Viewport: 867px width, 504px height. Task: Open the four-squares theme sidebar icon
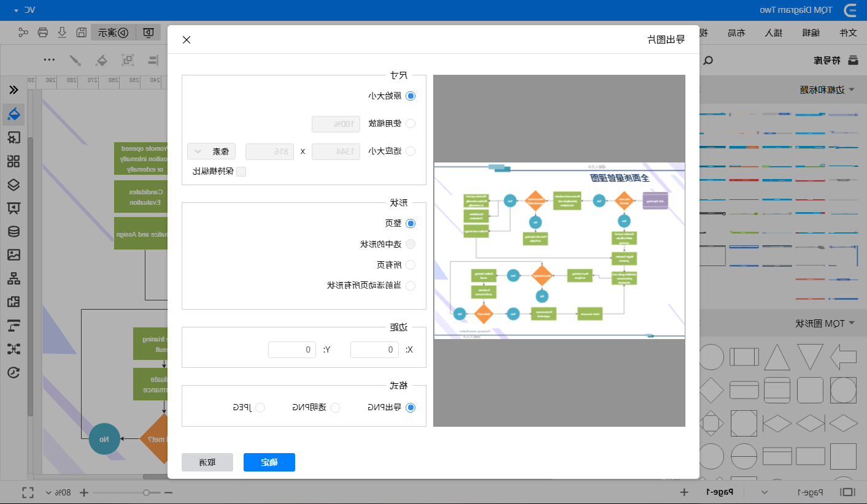coord(13,161)
